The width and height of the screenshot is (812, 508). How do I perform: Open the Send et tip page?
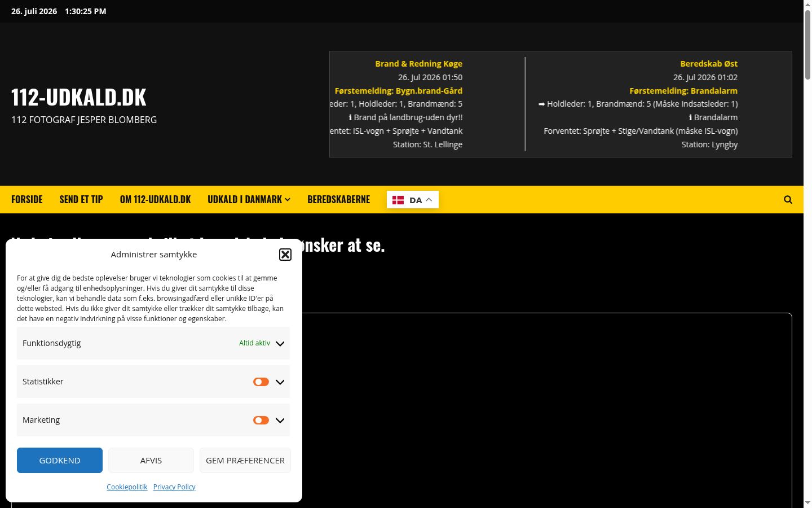coord(81,200)
